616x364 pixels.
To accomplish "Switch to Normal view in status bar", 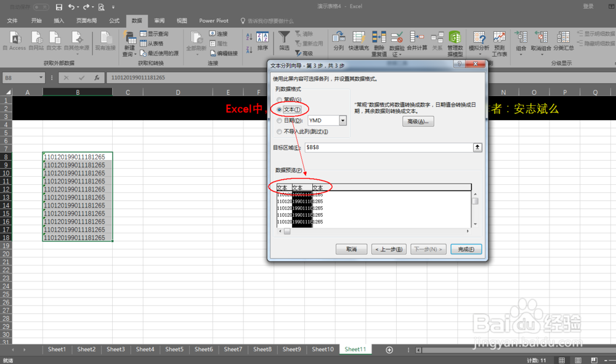I will [562, 360].
